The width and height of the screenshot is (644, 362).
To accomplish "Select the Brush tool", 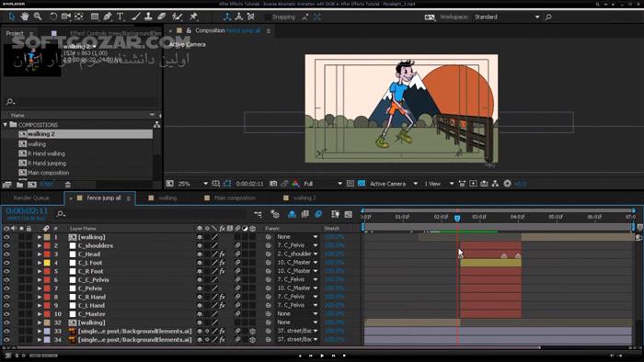I will (x=136, y=17).
